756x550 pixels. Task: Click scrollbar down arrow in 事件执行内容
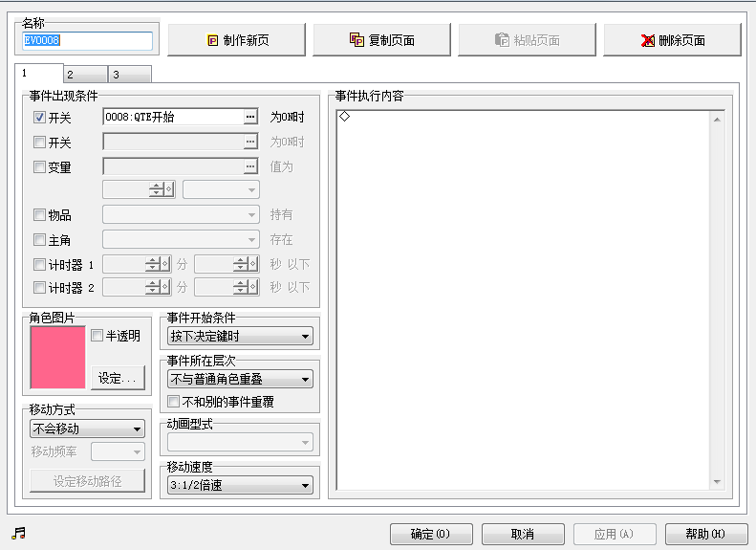click(717, 481)
